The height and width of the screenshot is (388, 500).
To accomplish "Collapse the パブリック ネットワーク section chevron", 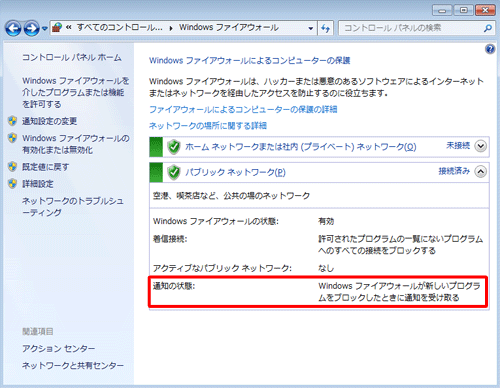I will click(x=480, y=172).
